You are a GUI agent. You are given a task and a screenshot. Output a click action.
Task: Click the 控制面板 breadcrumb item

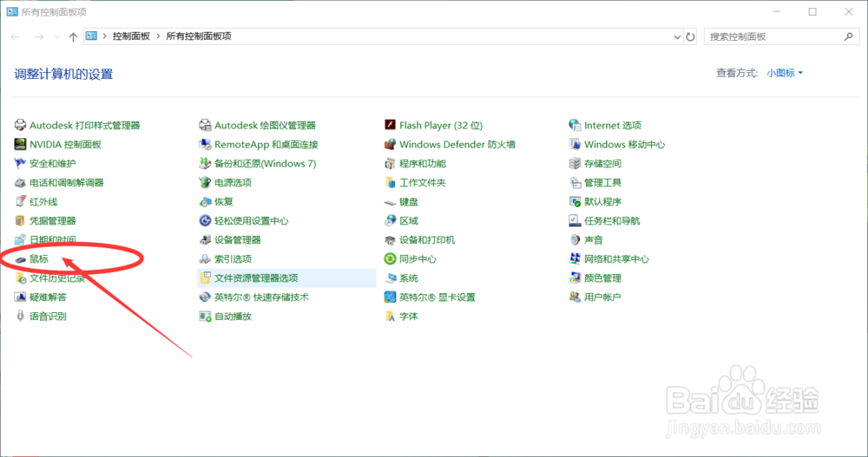click(x=131, y=36)
